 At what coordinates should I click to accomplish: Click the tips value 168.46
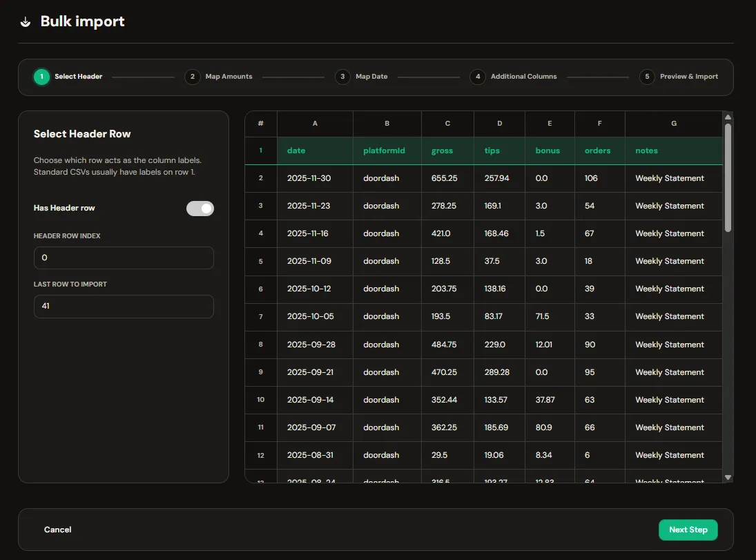click(499, 233)
